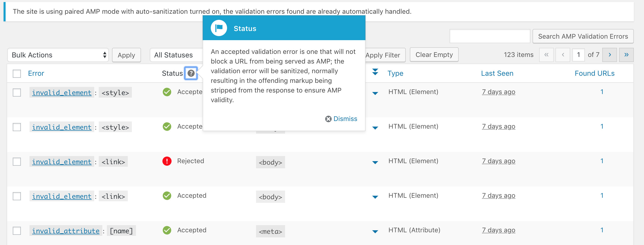Open invalid_element link in Accepted link row

(62, 196)
